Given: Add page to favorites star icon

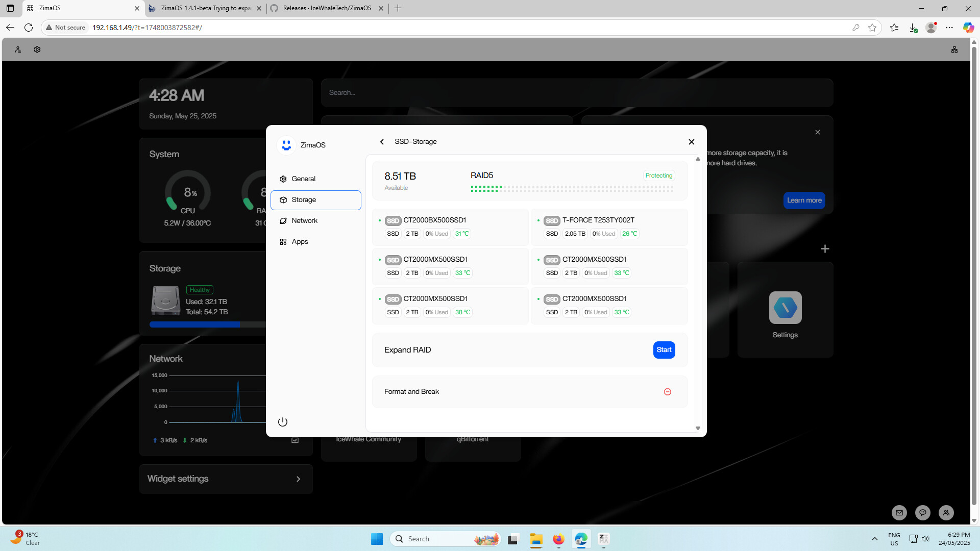Looking at the screenshot, I should 872,28.
